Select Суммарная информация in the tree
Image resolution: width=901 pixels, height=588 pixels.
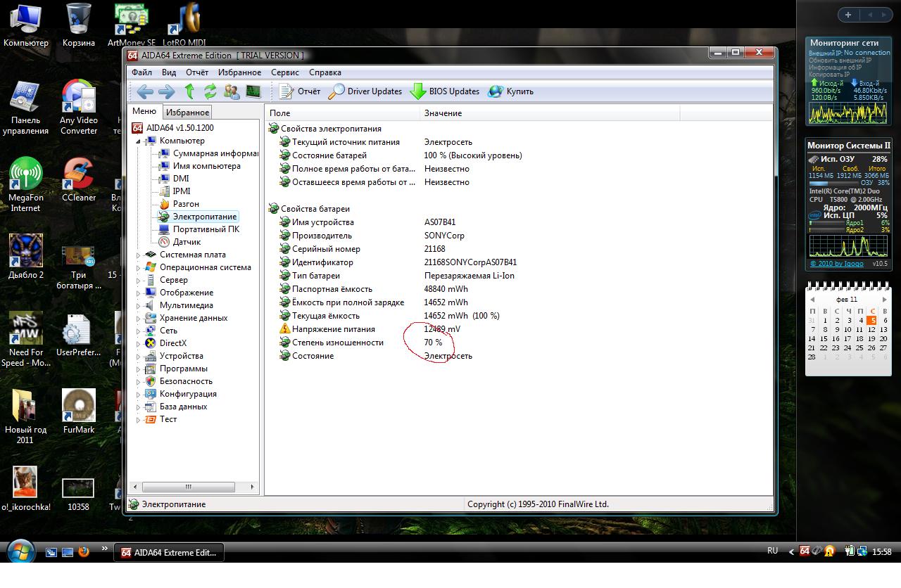click(x=215, y=153)
